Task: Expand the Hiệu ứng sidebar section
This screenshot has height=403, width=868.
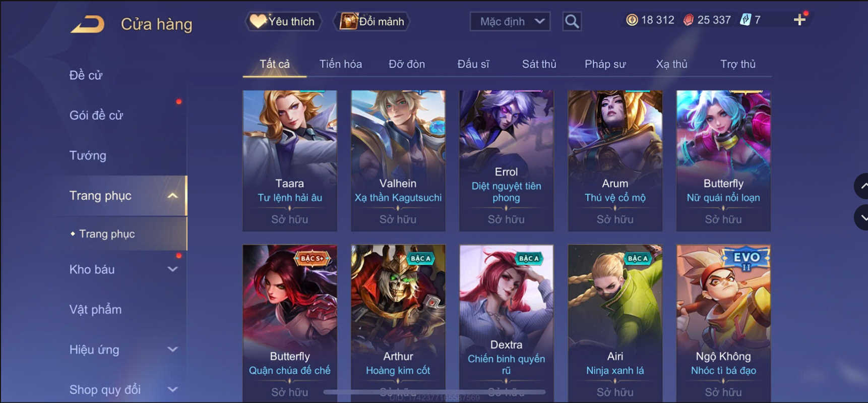Action: point(172,350)
